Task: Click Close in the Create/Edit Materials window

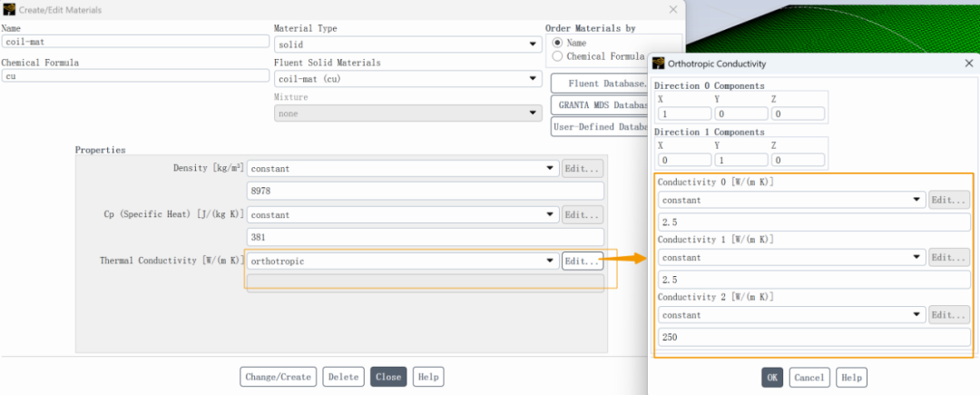Action: coord(388,377)
